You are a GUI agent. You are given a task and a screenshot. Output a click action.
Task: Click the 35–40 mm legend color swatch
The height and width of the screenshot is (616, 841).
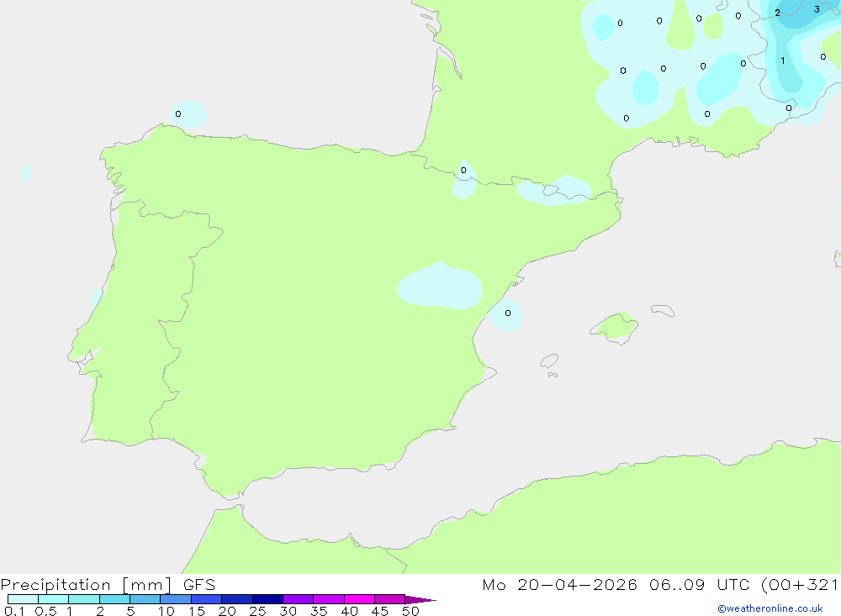(329, 599)
